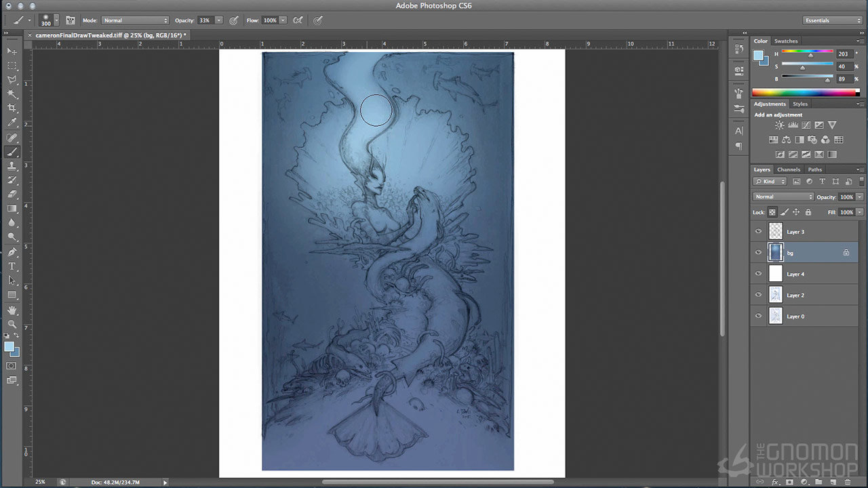Select the Healing Brush tool

point(12,138)
